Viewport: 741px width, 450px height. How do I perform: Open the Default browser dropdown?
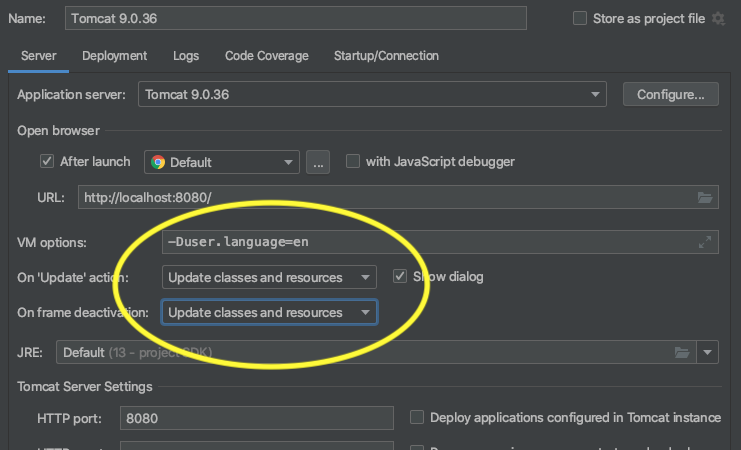coord(222,162)
